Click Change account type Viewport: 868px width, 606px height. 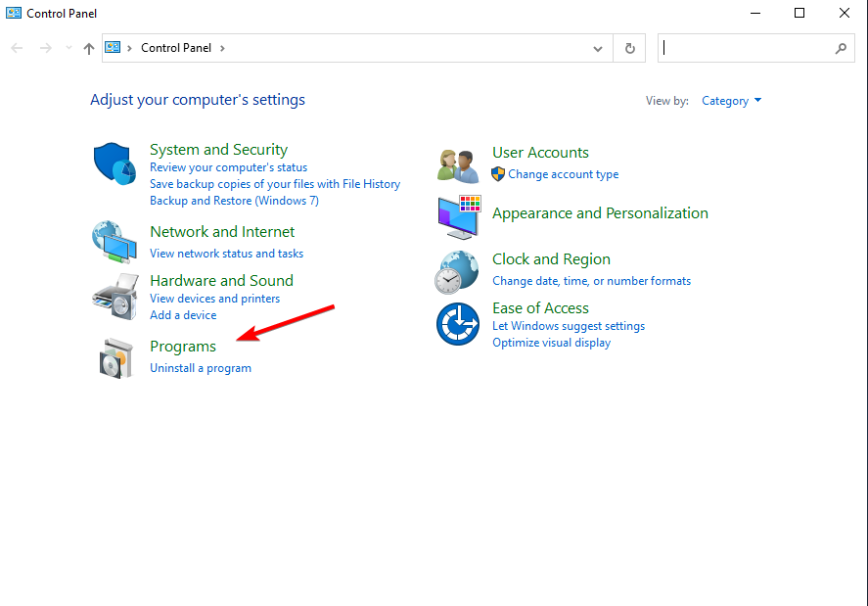(563, 174)
